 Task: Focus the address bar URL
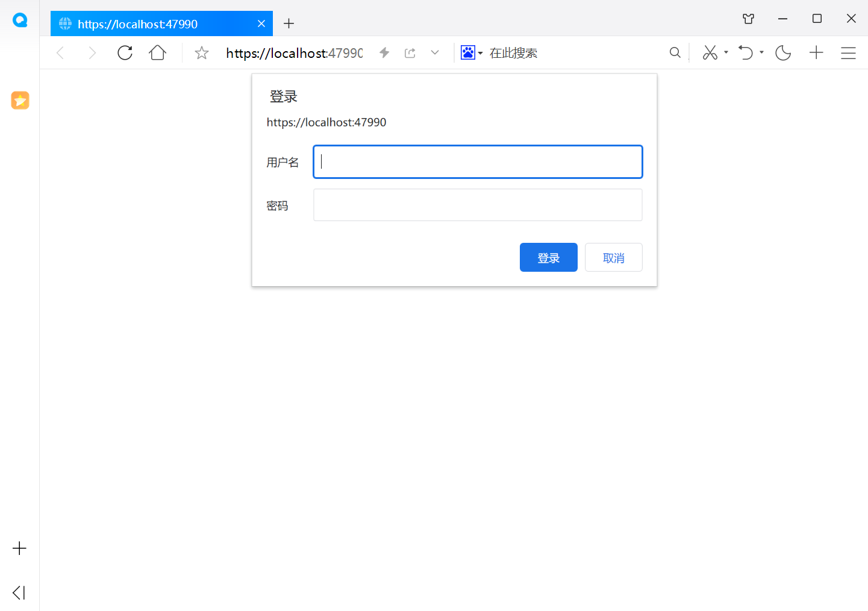coord(295,53)
